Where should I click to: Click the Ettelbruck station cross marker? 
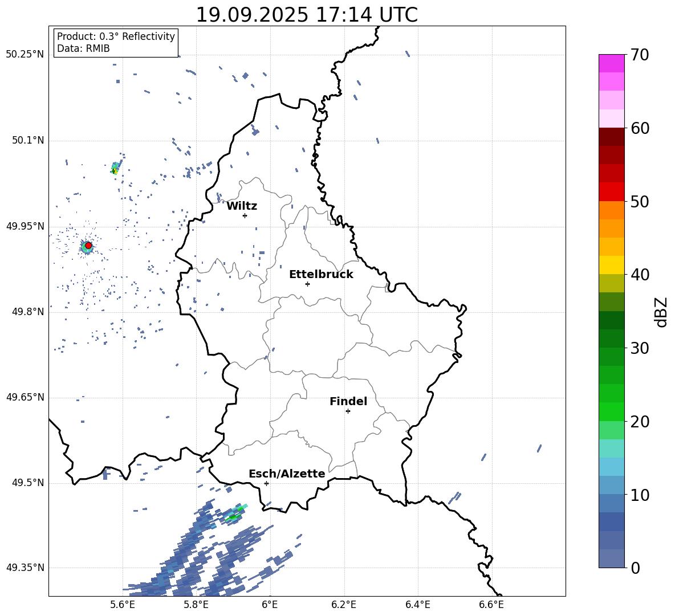pos(307,284)
